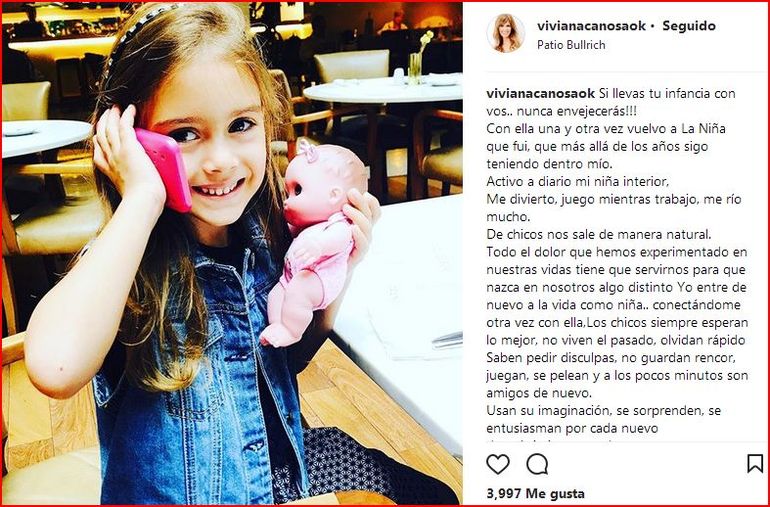Save post with the bookmark icon
Screen dimensions: 770x507
click(x=755, y=463)
